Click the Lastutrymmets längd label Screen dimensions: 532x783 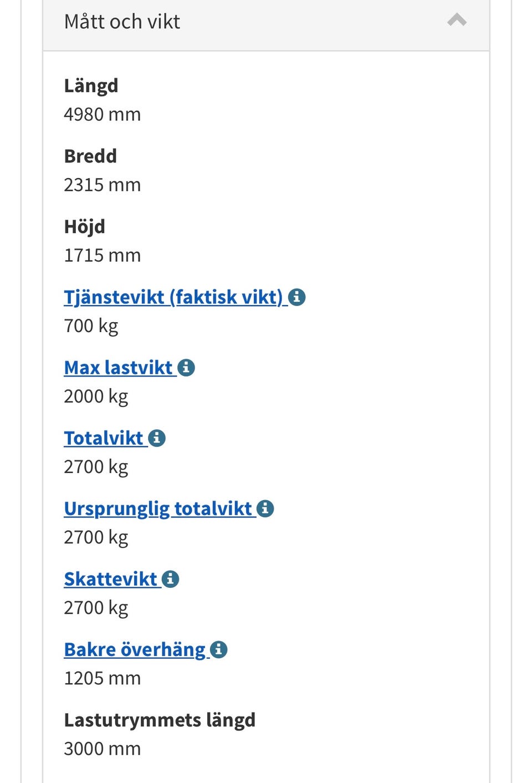(x=160, y=720)
